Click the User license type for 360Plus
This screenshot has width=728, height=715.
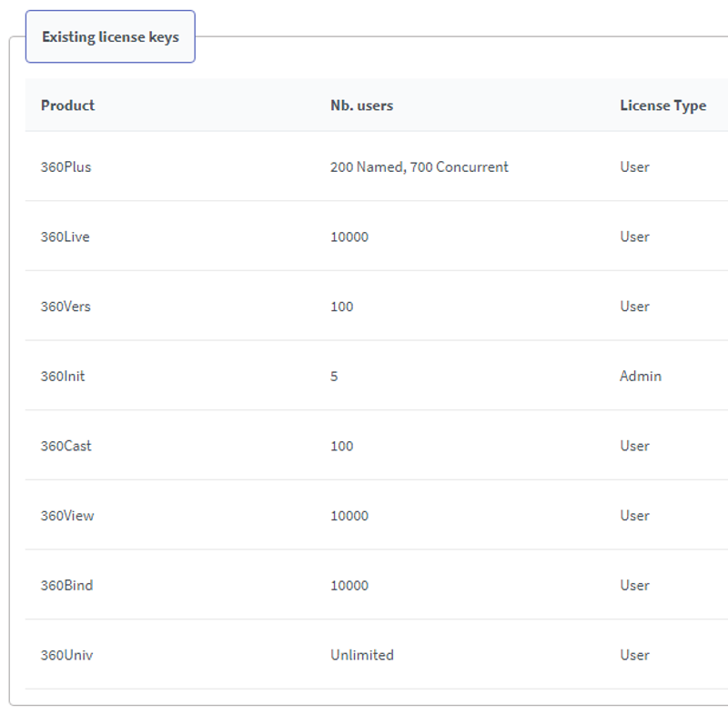pos(634,167)
